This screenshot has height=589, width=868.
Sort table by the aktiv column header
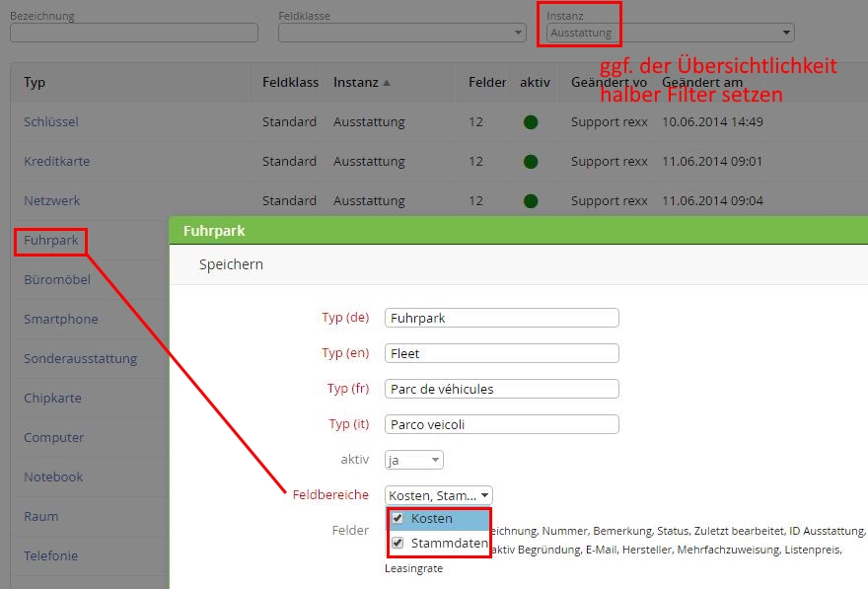coord(535,83)
